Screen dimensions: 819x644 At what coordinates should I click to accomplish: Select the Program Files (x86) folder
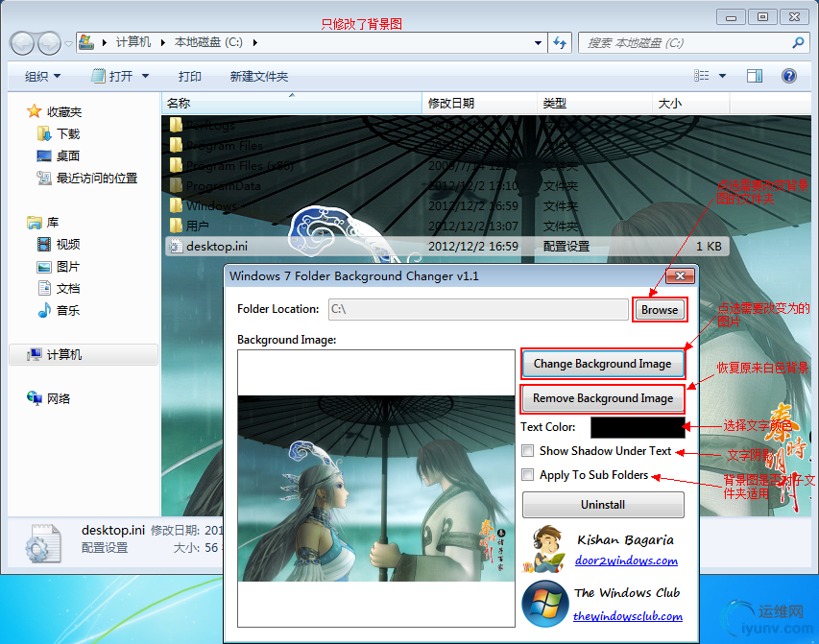[x=231, y=166]
